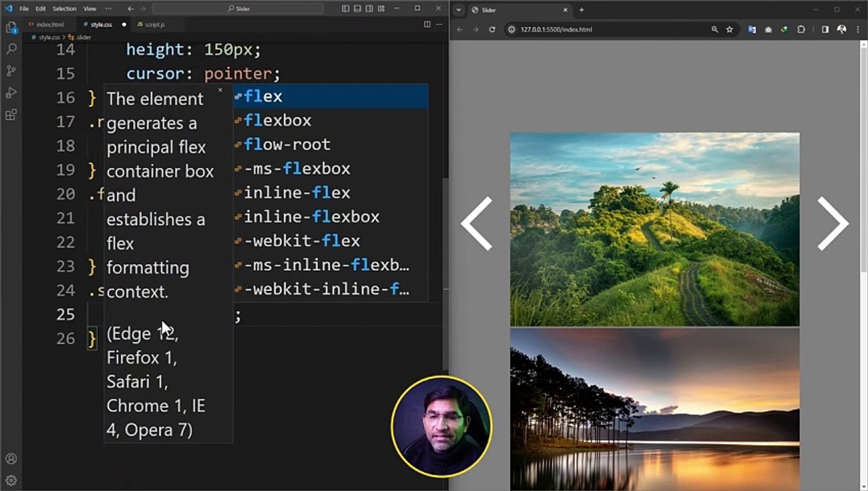
Task: Click style.css in the breadcrumb
Action: [x=48, y=38]
